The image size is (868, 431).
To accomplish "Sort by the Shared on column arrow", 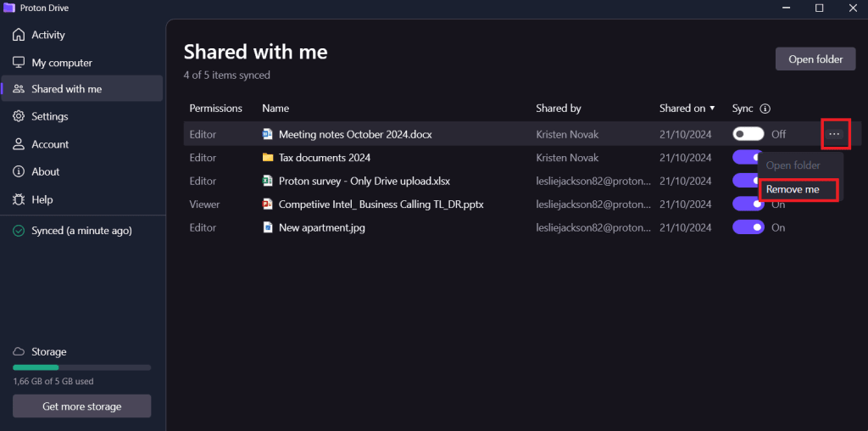I will (712, 109).
